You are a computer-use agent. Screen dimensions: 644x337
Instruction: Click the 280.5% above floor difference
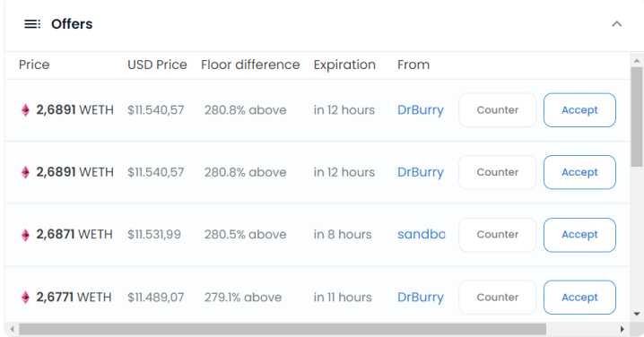coord(245,235)
